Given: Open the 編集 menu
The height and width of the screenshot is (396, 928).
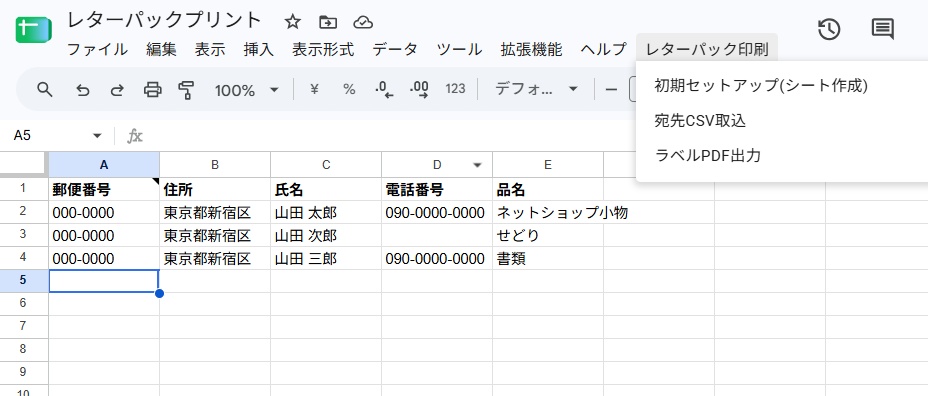Looking at the screenshot, I should click(161, 49).
